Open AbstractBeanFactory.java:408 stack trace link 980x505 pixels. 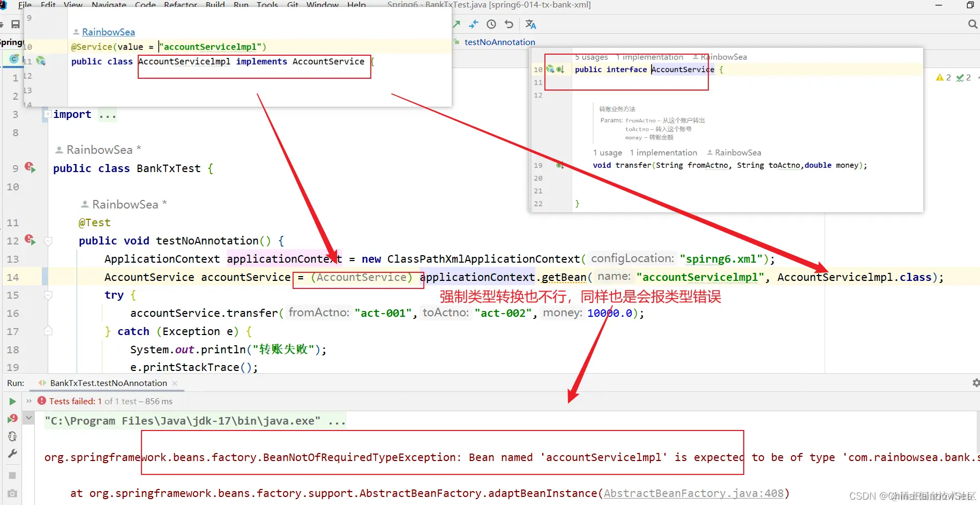pyautogui.click(x=693, y=493)
